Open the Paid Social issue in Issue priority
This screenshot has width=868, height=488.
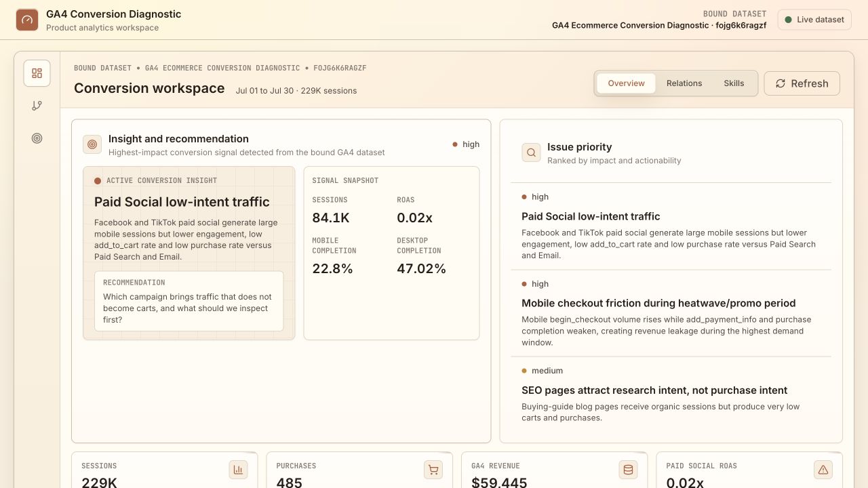coord(671,226)
